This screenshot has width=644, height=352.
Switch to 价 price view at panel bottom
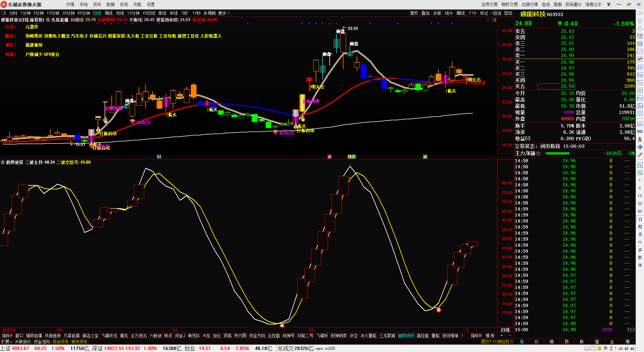click(537, 342)
